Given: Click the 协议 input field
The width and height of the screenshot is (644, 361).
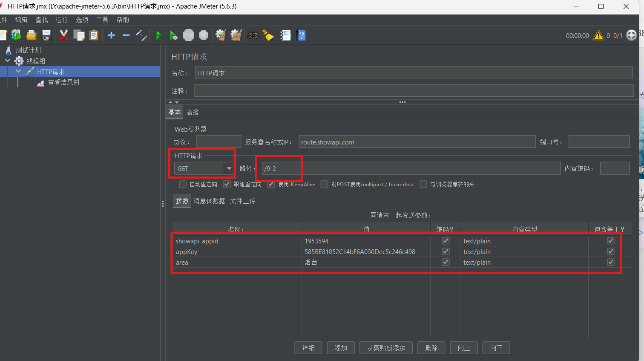Looking at the screenshot, I should point(218,142).
